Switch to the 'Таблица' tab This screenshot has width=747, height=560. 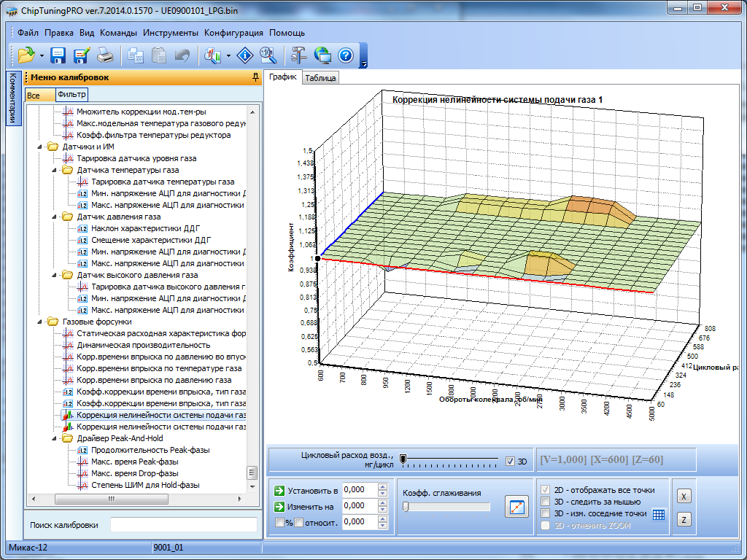pos(320,78)
